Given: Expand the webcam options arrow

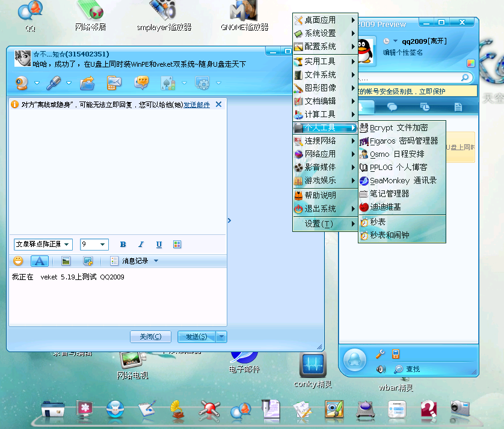Looking at the screenshot, I should 37,83.
